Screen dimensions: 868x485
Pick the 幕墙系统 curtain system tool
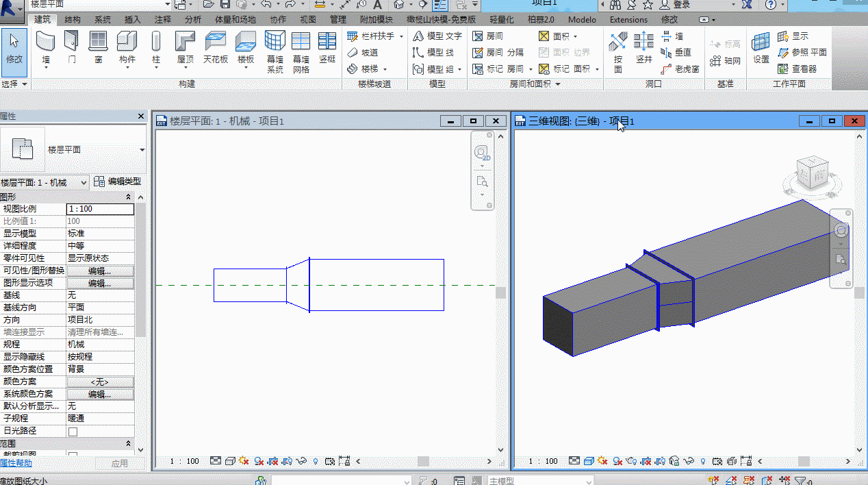point(275,52)
